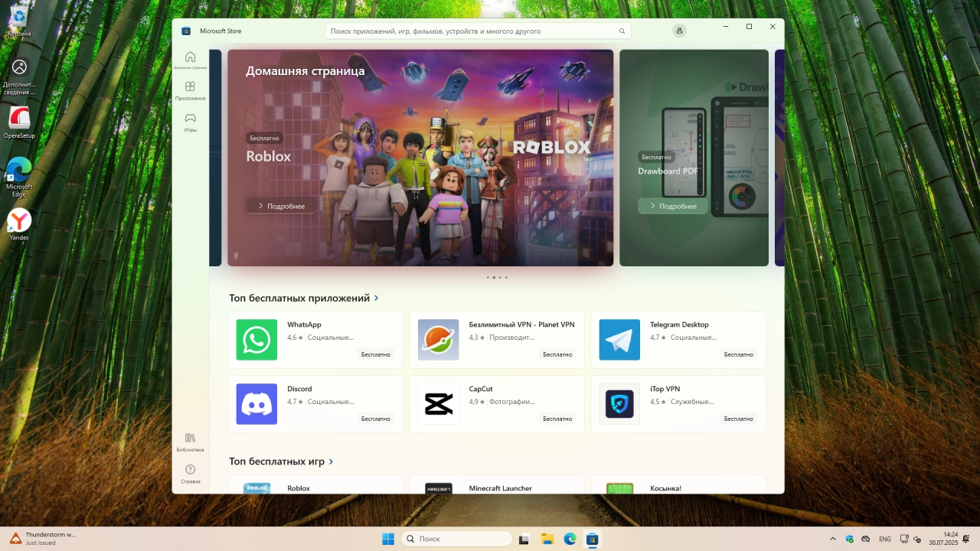Switch ENG input language indicator
Image resolution: width=980 pixels, height=551 pixels.
[885, 539]
